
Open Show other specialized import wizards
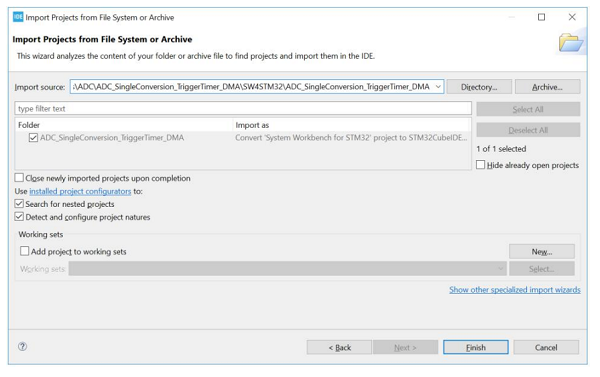pos(515,290)
